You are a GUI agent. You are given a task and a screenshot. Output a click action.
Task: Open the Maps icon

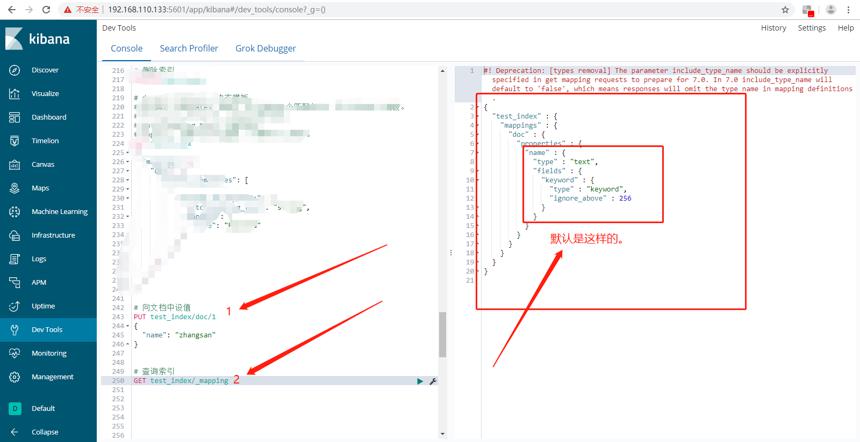pyautogui.click(x=15, y=188)
